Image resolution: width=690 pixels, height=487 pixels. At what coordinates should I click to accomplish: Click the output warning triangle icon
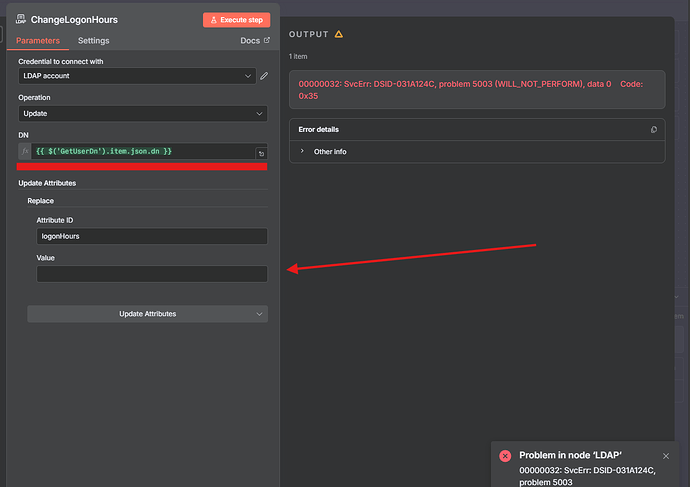[x=338, y=34]
